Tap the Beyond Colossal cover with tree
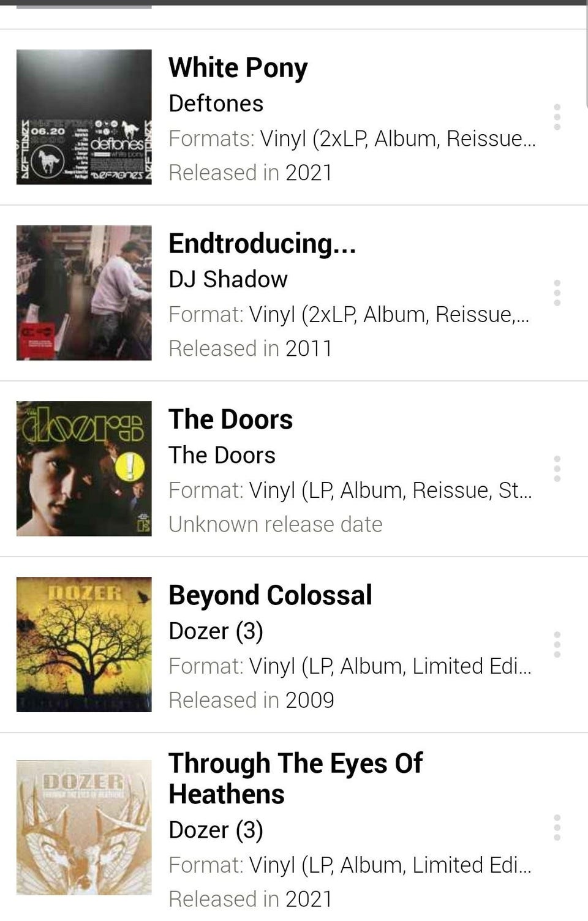The image size is (588, 921). coord(84,644)
